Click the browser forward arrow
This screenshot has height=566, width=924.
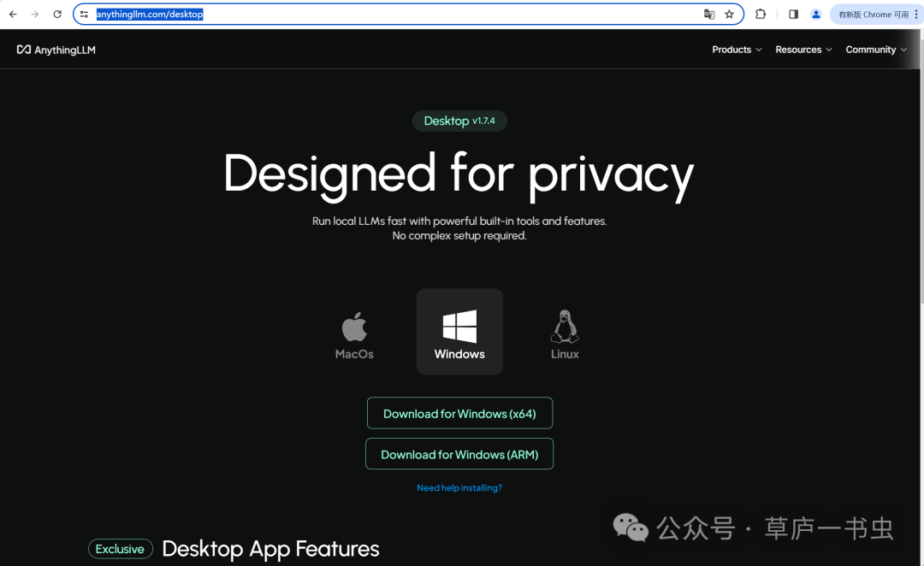pos(35,15)
